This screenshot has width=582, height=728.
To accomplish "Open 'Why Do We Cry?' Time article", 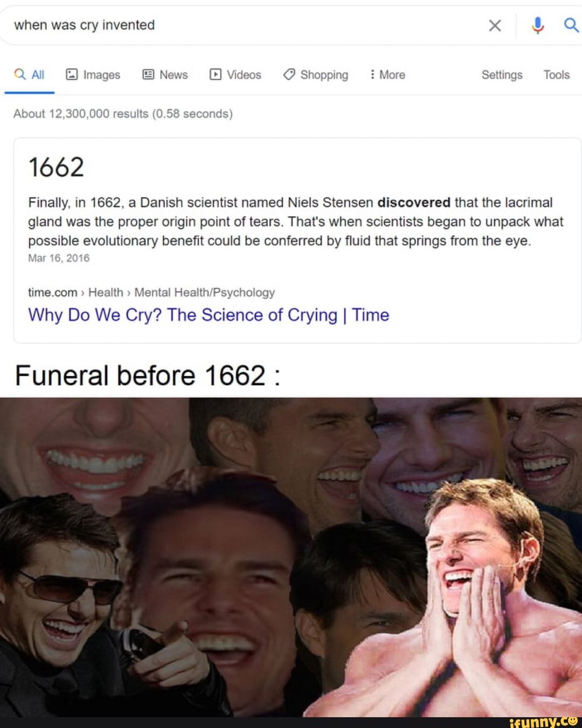I will [209, 315].
